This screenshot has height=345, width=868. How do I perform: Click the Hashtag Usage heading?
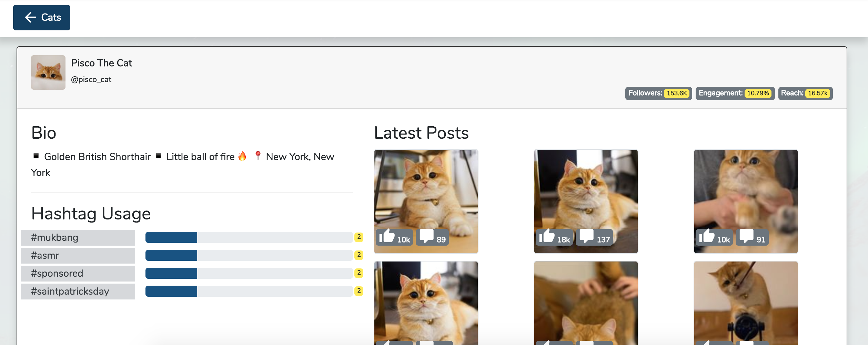coord(91,214)
